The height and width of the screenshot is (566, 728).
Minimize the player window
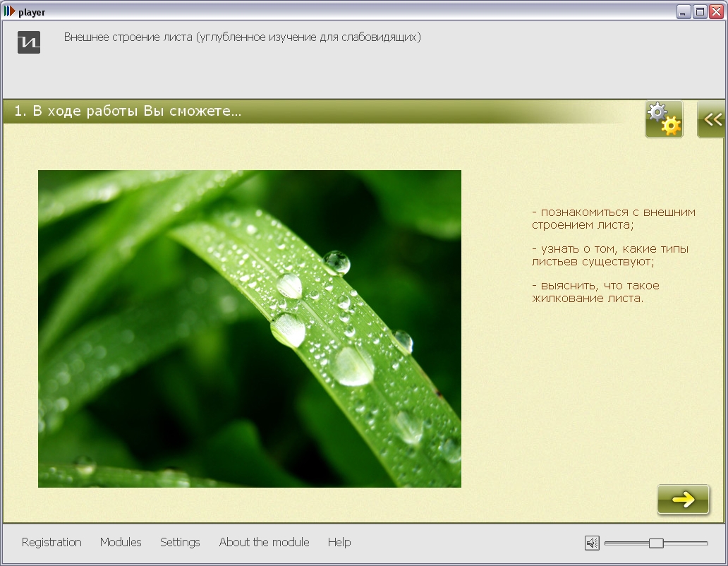[x=684, y=12]
